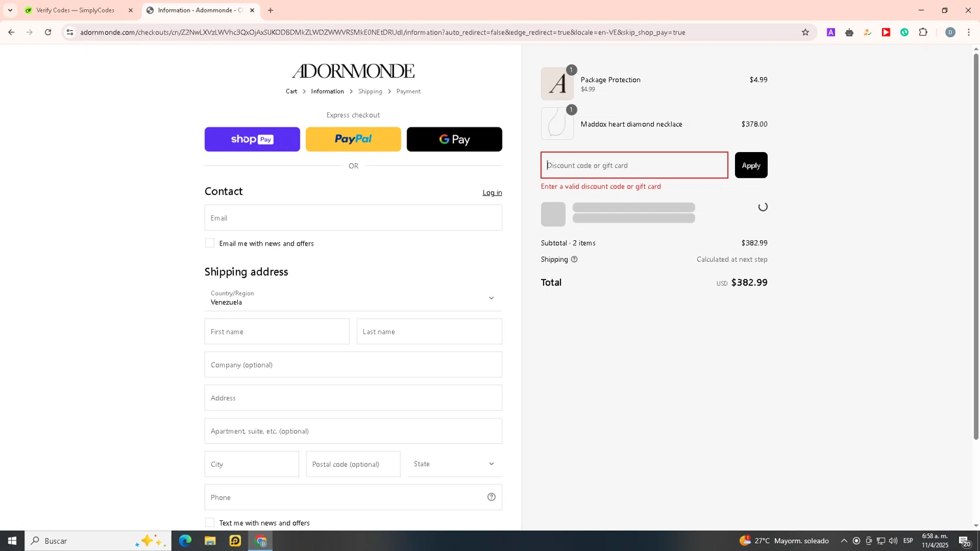Open the purple A extension icon

pyautogui.click(x=831, y=32)
